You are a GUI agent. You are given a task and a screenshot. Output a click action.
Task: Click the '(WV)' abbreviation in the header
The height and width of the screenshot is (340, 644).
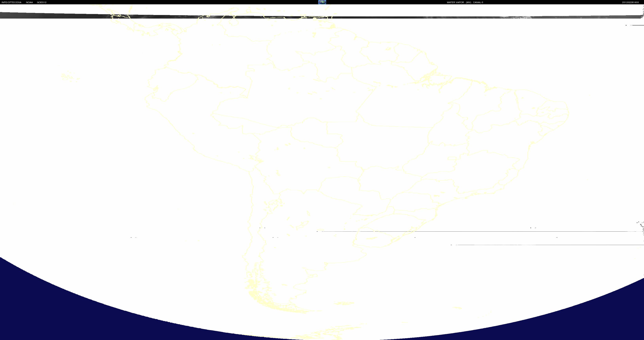468,3
